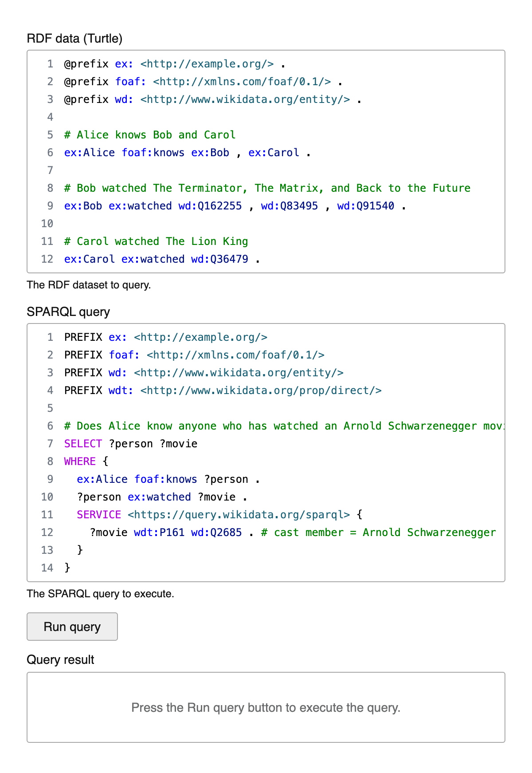Click 'ex:Alice foaf:knows ?person' query line
532x773 pixels.
[x=168, y=479]
